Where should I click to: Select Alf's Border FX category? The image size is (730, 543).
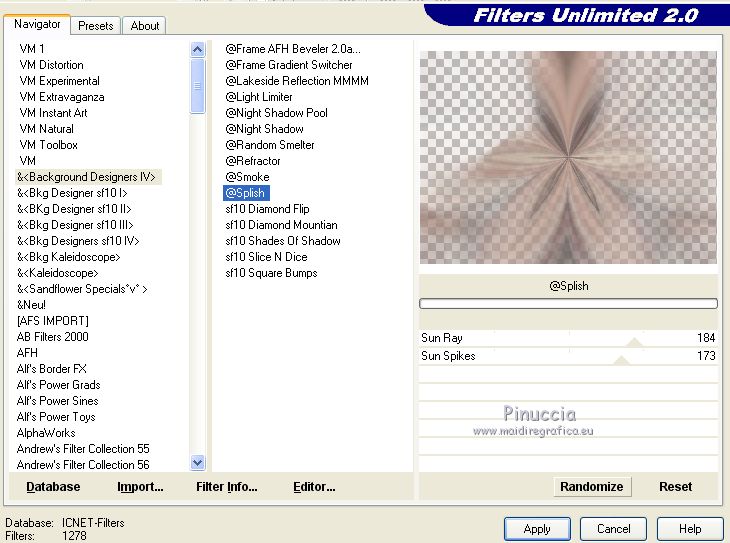(x=52, y=369)
